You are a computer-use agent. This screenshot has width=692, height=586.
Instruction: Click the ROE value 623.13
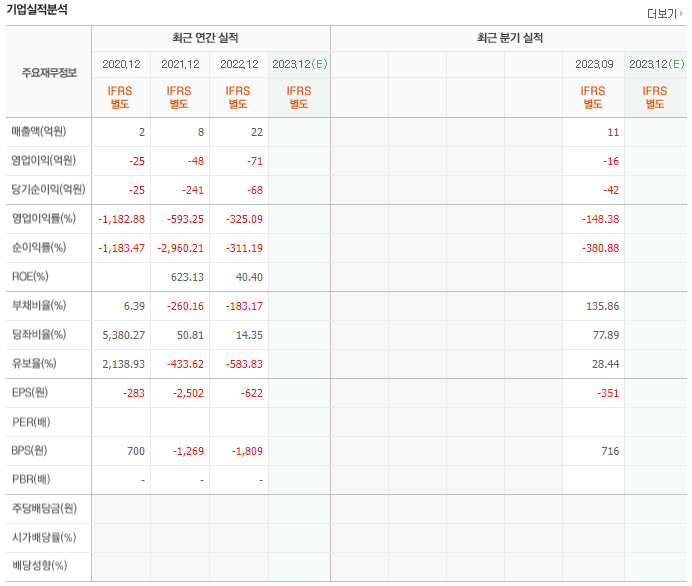(187, 278)
